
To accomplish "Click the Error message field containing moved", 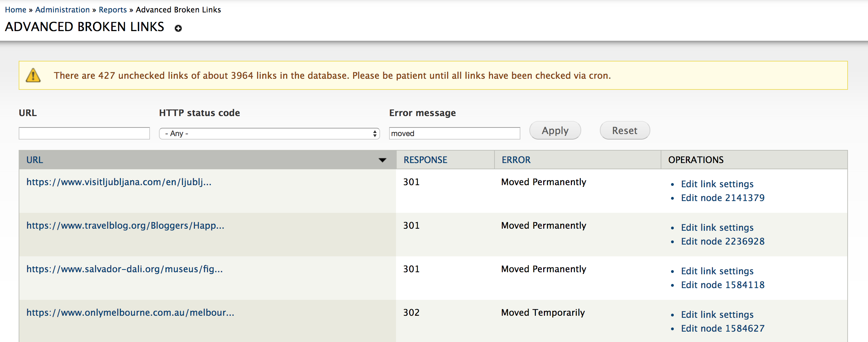I will (x=454, y=133).
